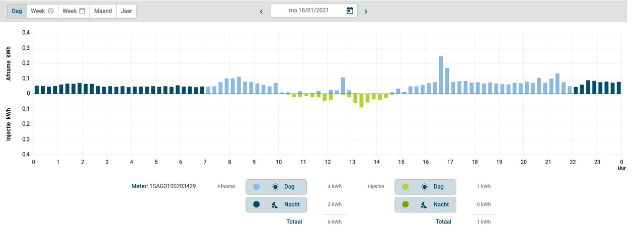Viewport: 644px width, 228px height.
Task: Click Afname Totaal label
Action: coord(294,222)
